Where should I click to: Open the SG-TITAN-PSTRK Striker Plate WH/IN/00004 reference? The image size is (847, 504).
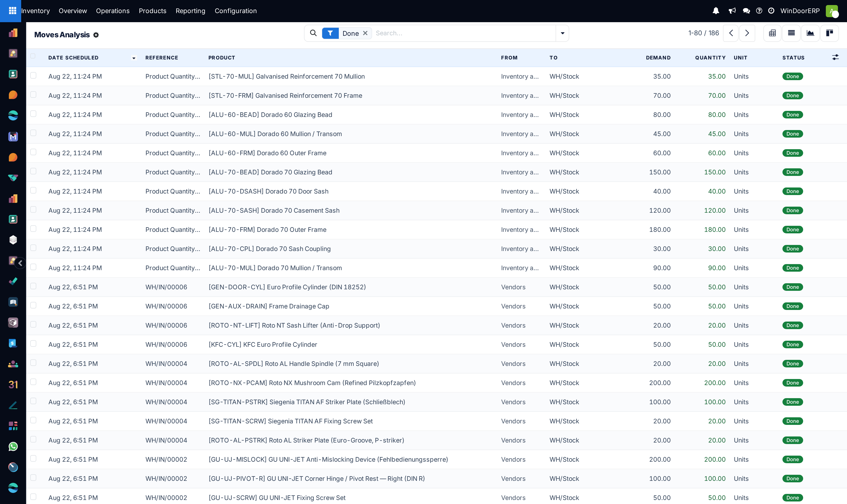pyautogui.click(x=166, y=402)
